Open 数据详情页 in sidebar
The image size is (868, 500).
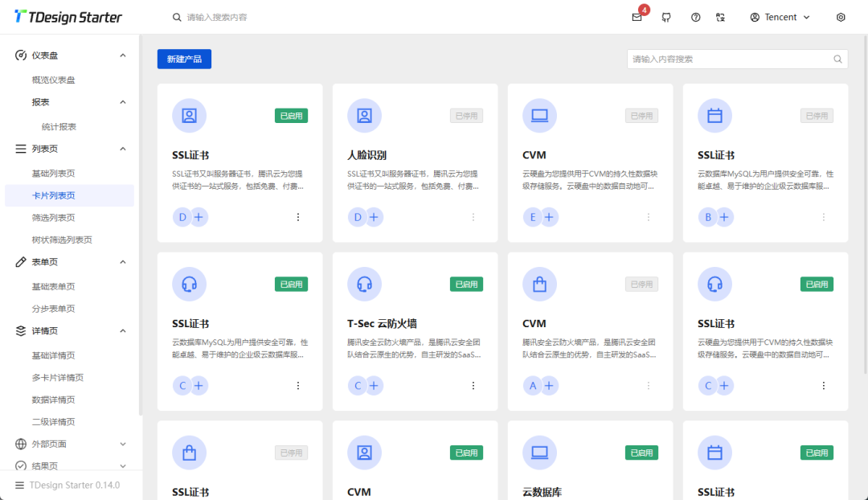point(69,400)
